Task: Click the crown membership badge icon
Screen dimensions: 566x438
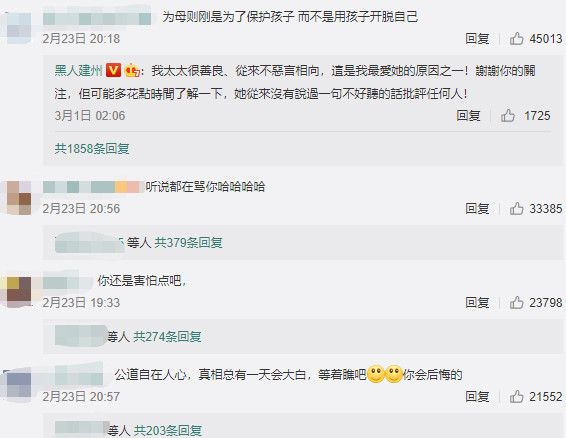Action: [132, 70]
